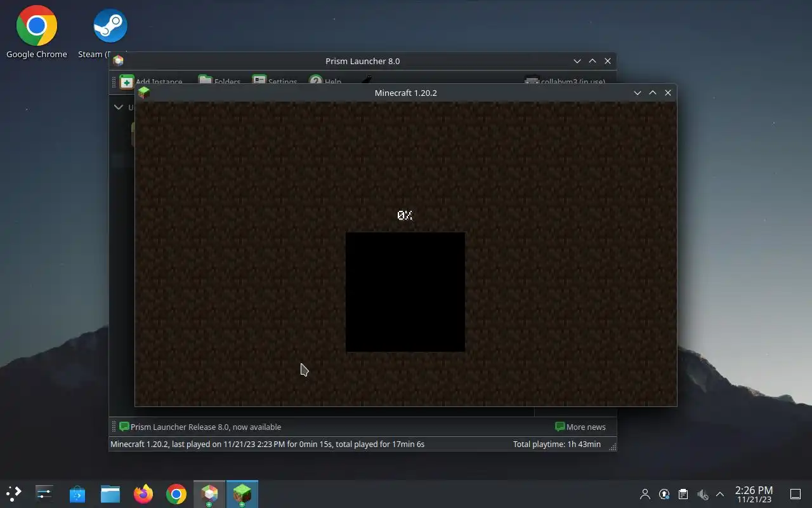Open Folders in Prism Launcher toolbar
Image resolution: width=812 pixels, height=508 pixels.
(219, 81)
